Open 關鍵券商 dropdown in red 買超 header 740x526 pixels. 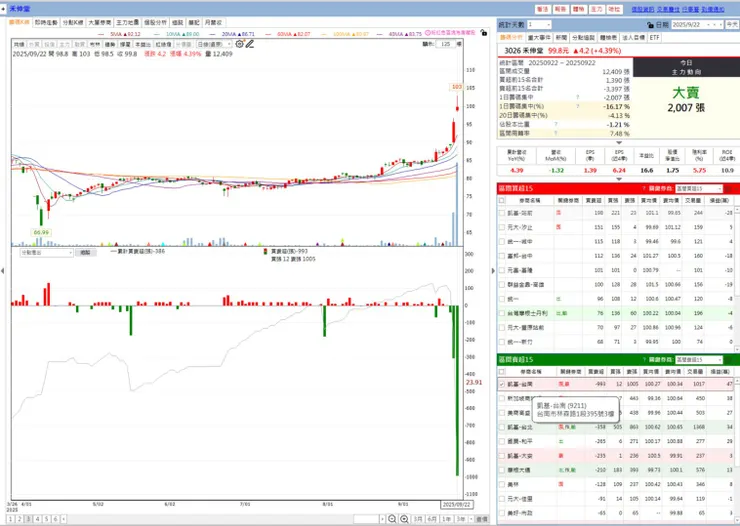(x=699, y=189)
